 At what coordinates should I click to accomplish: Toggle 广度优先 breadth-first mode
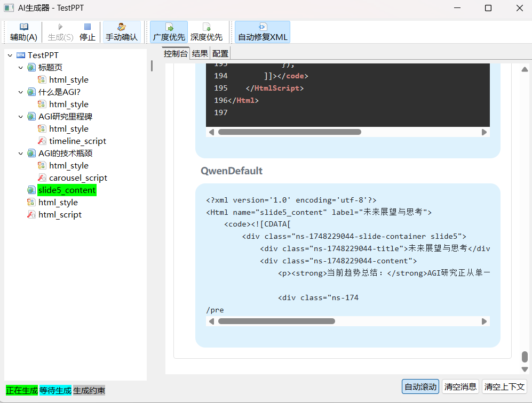coord(169,32)
